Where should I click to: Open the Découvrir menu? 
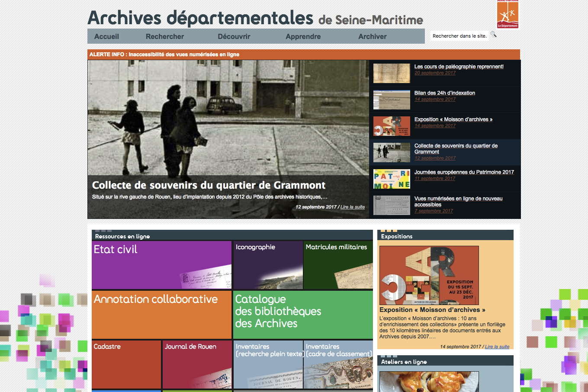click(x=234, y=37)
